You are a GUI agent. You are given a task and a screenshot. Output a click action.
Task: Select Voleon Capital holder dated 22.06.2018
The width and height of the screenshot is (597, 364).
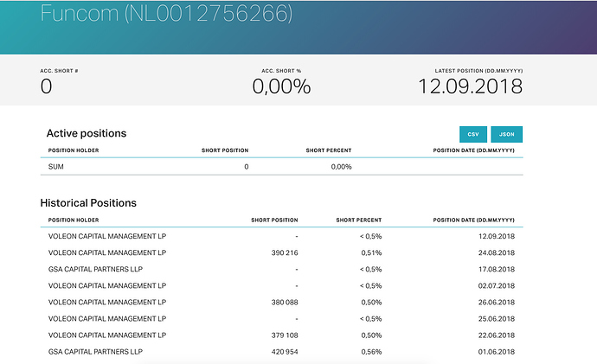(x=107, y=335)
